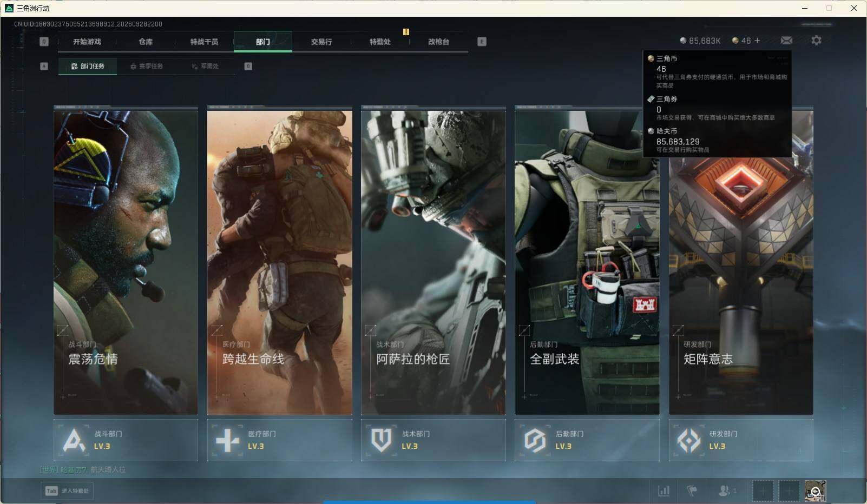
Task: Click the second empty squad slot plus
Action: click(x=789, y=491)
